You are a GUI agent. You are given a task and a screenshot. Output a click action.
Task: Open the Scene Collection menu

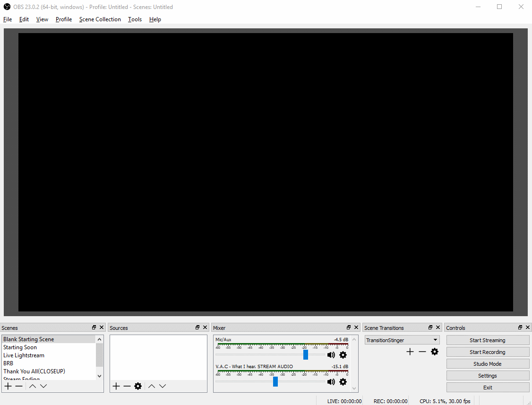(x=100, y=19)
